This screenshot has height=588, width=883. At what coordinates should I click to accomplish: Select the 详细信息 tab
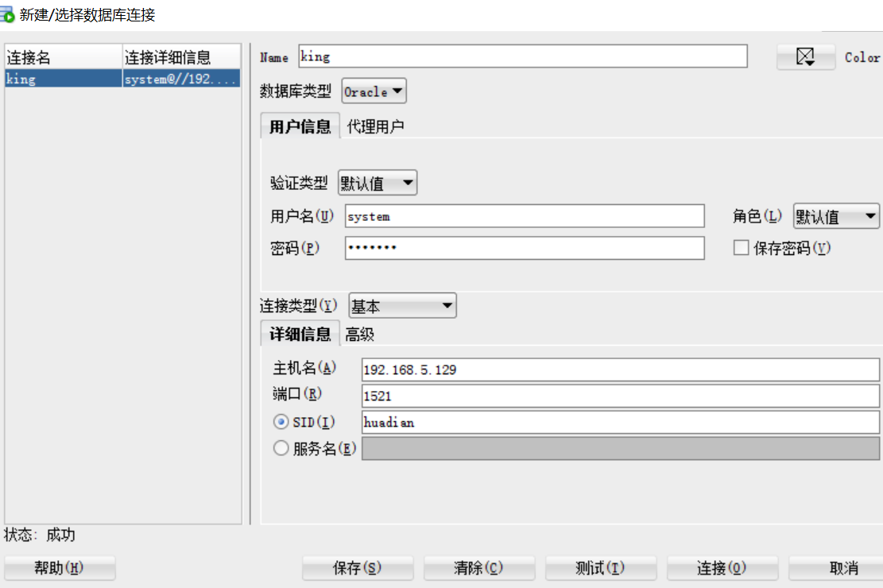(300, 335)
